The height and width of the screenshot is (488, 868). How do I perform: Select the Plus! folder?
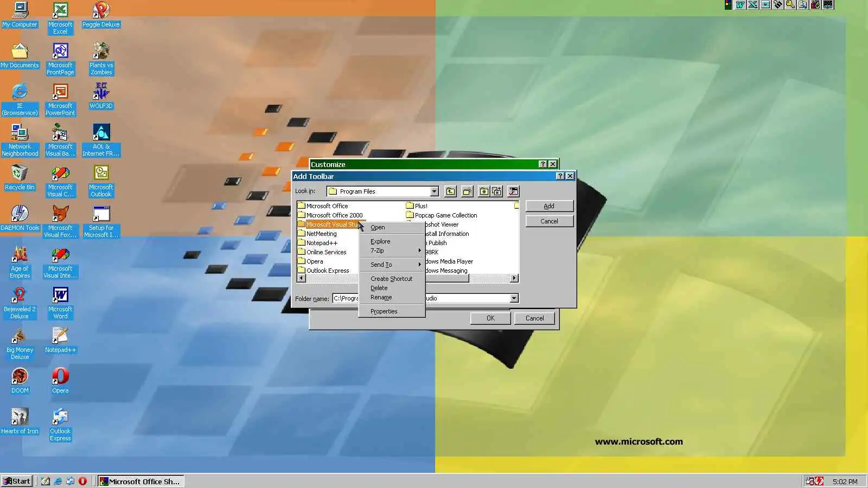coord(417,206)
